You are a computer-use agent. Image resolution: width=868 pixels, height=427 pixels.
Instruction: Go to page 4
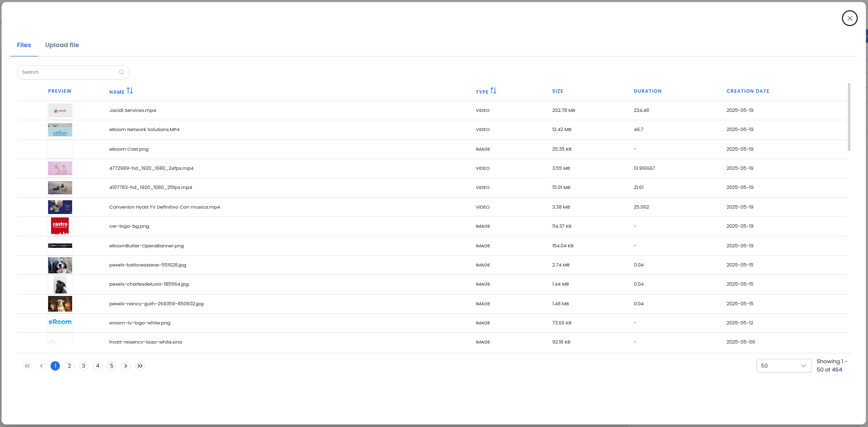click(x=98, y=366)
